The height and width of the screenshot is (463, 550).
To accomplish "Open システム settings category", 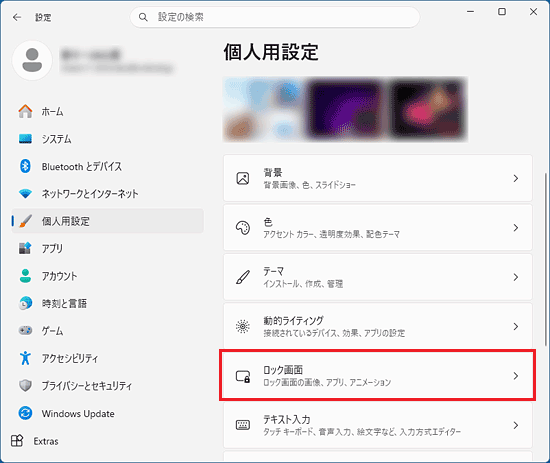I will coord(108,139).
